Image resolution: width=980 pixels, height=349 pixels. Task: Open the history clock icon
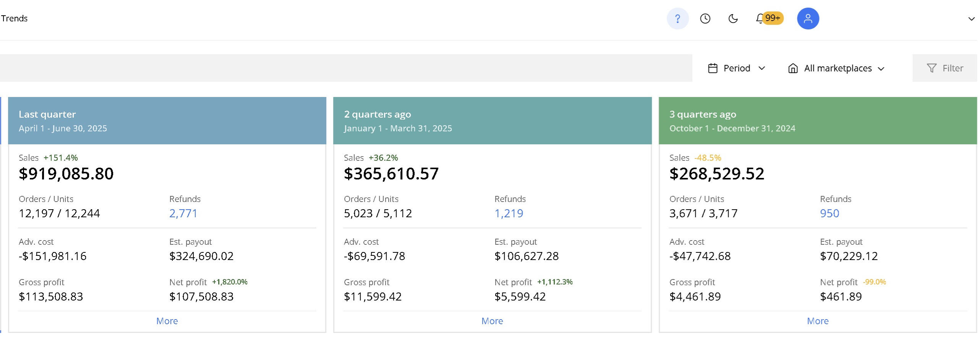(705, 19)
